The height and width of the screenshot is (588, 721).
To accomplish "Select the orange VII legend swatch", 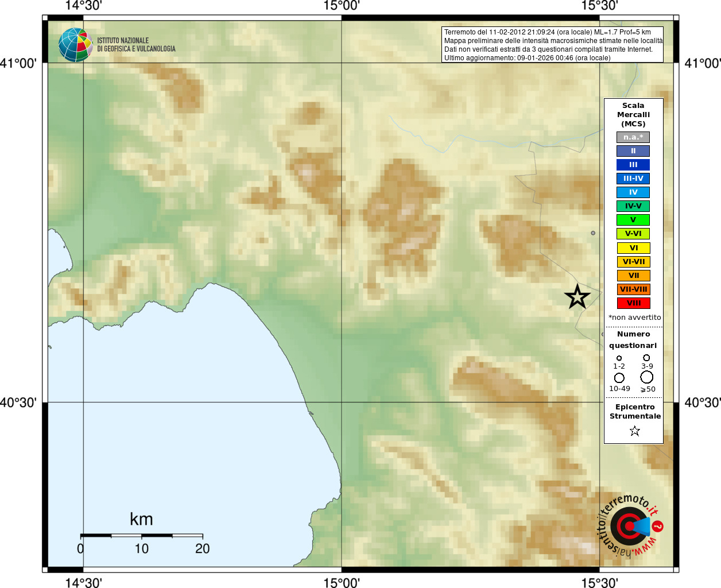I will (633, 276).
